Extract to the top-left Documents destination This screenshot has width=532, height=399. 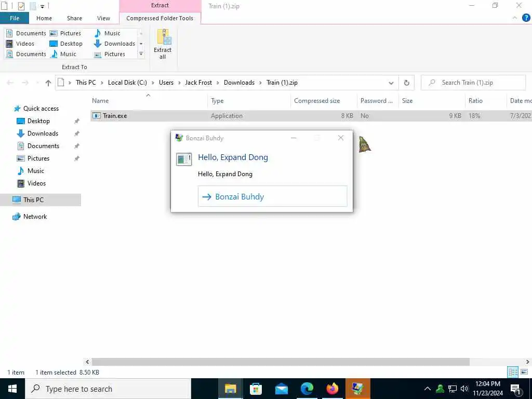26,33
